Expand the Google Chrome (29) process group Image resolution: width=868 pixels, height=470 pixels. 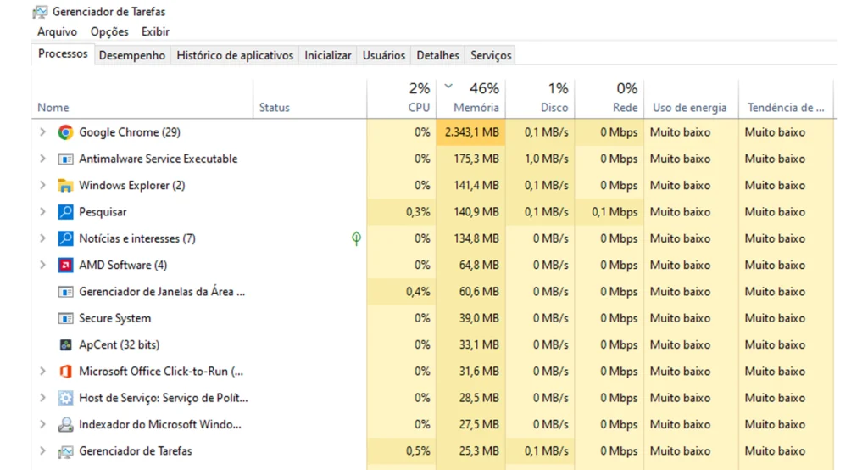(42, 131)
